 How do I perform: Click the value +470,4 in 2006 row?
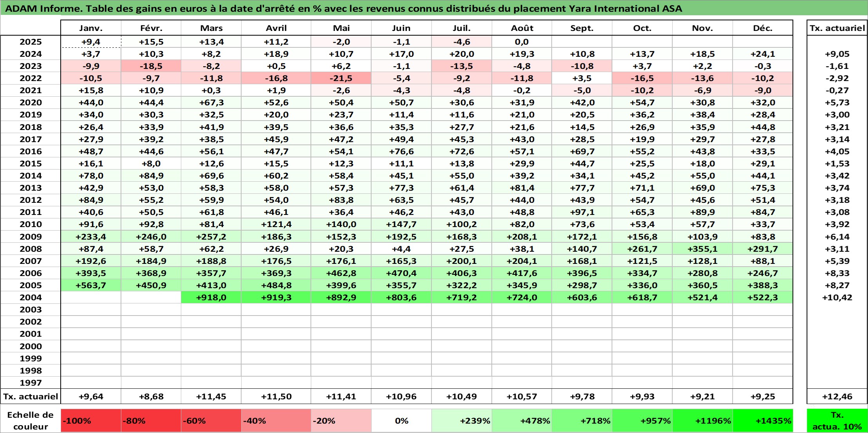click(401, 273)
